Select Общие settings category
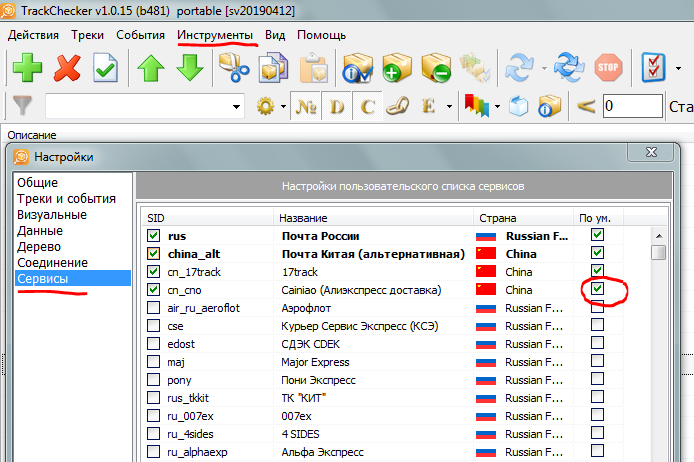The image size is (694, 462). click(38, 182)
